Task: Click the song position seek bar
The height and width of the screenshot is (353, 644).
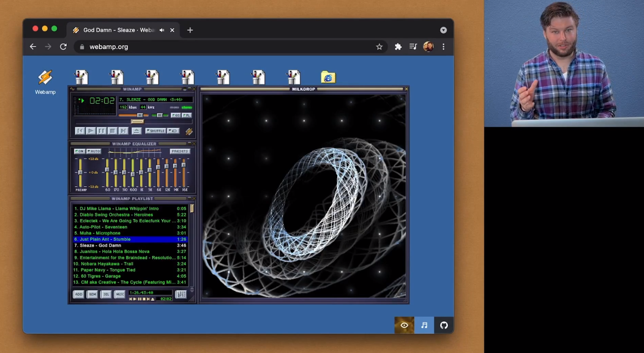Action: [134, 121]
